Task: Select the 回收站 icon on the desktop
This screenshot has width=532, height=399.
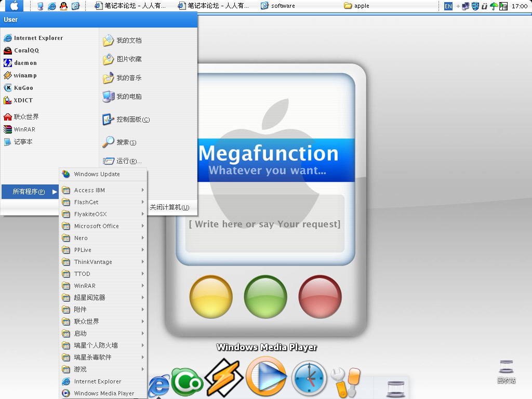Action: point(506,371)
